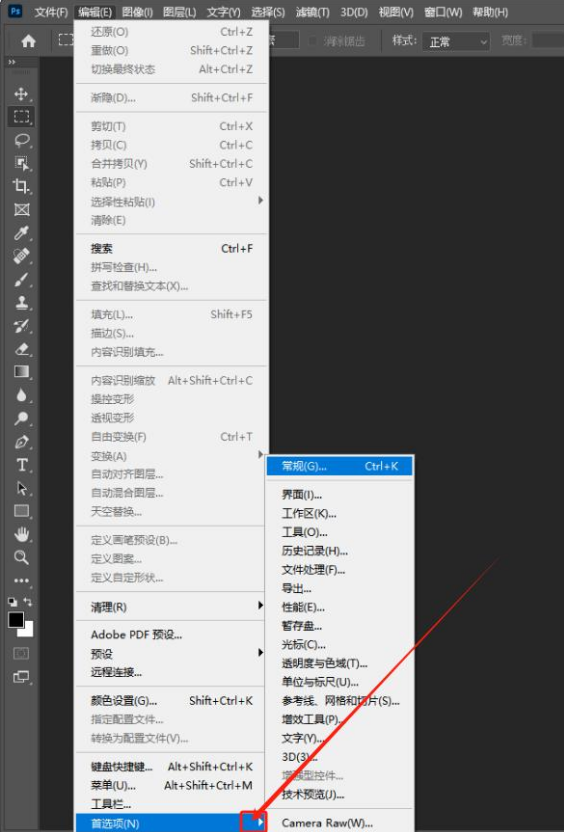Screen dimensions: 564x832
Task: Select the Eyedropper tool
Action: [x=21, y=233]
